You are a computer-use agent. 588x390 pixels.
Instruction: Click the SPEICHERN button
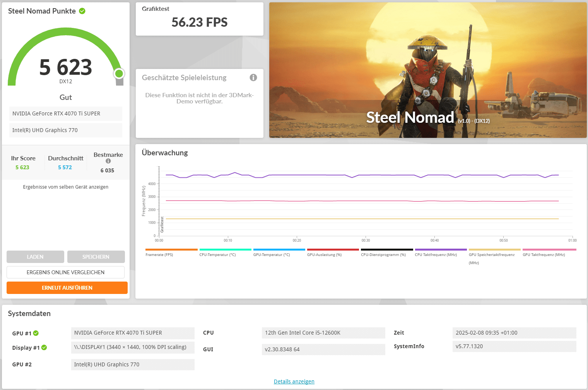point(96,257)
